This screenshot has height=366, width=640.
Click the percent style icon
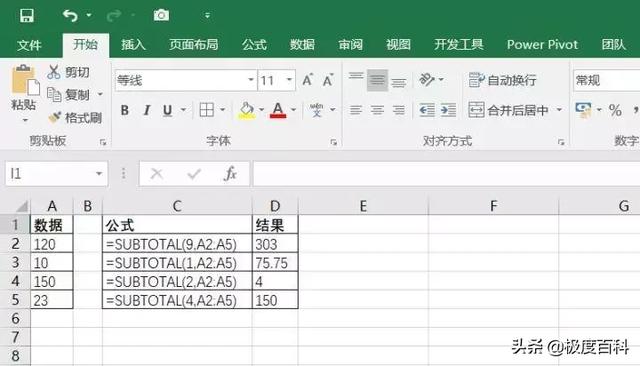615,110
